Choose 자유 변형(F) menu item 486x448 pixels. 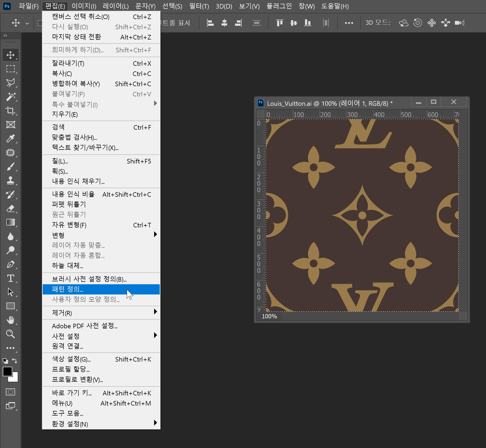(x=101, y=225)
